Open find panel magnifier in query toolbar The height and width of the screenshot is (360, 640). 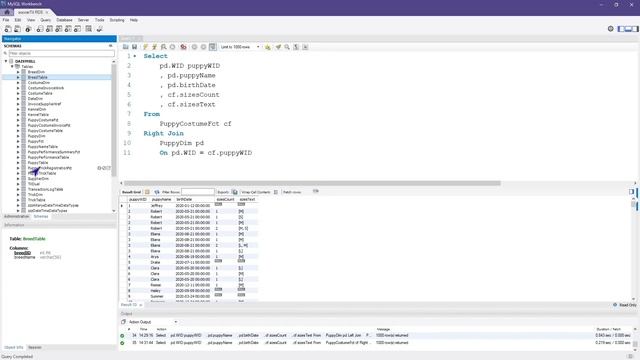[287, 47]
